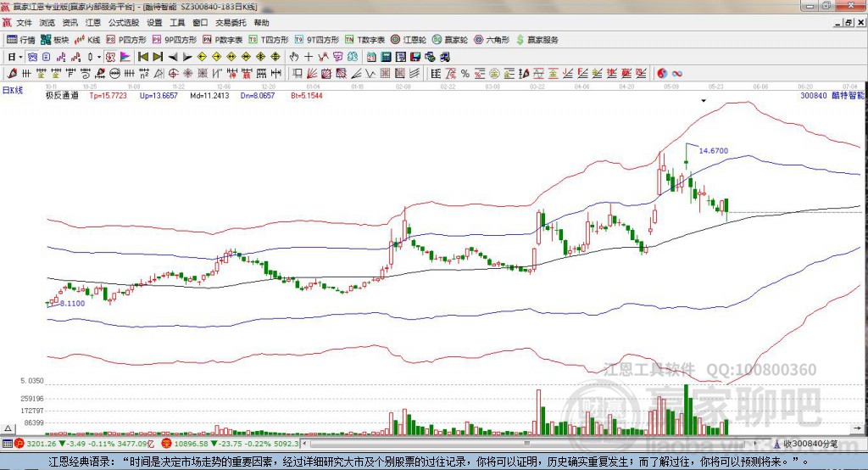The height and width of the screenshot is (470, 868).
Task: Toggle the 权 adjustment icon
Action: [110, 57]
